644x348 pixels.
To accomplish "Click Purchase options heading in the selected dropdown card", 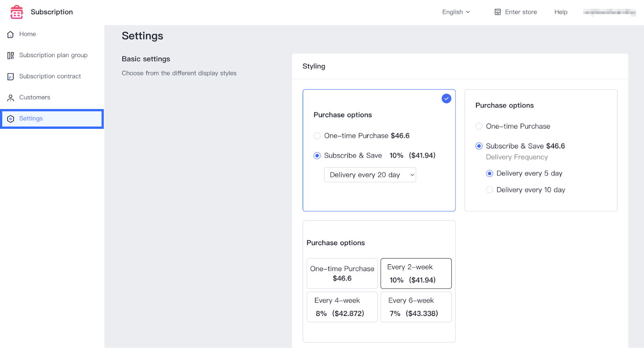I will (x=343, y=115).
